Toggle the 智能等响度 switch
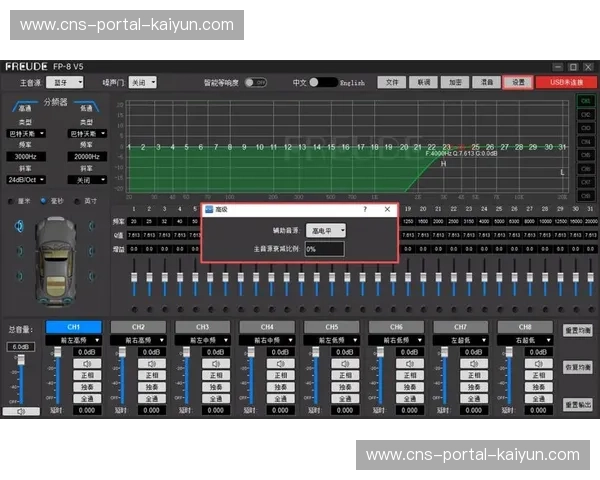 pos(254,83)
